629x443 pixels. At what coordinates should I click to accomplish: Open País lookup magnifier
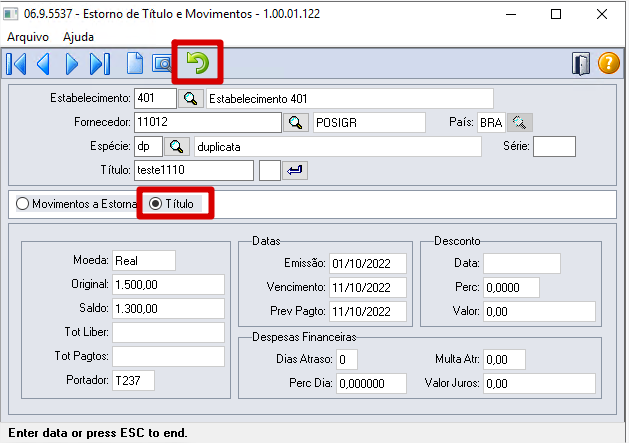519,122
